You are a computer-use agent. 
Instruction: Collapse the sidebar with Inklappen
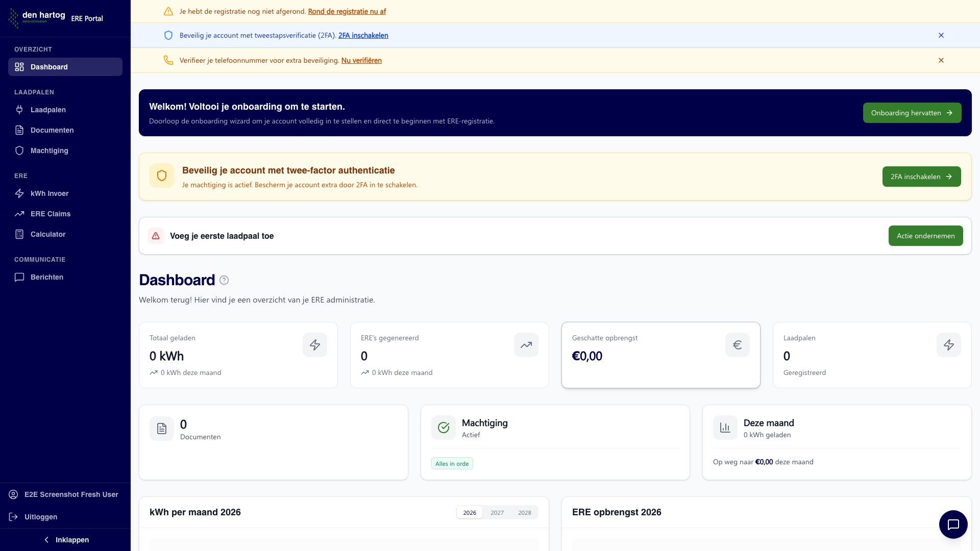(72, 540)
